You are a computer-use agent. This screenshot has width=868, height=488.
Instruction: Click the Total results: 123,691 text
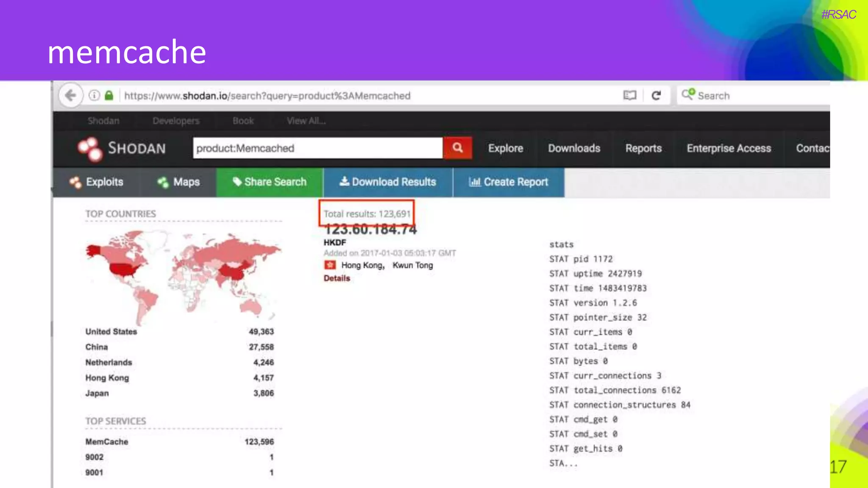click(367, 214)
